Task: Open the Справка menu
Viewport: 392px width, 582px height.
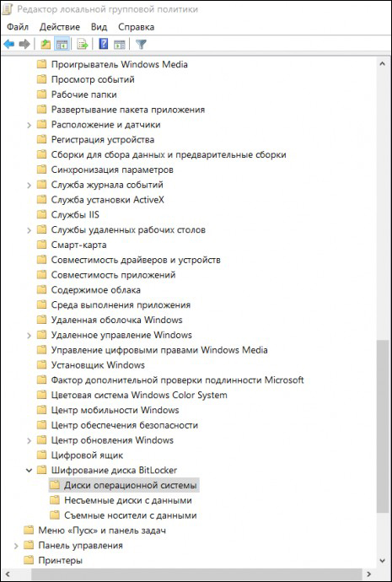Action: tap(136, 27)
